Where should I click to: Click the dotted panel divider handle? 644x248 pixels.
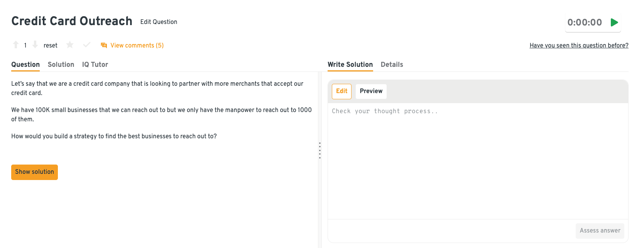coord(320,151)
